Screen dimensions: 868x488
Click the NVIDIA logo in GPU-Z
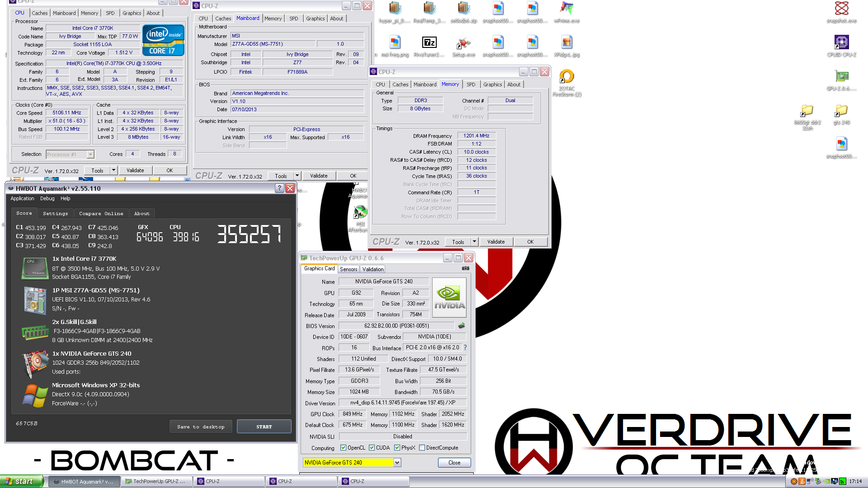point(449,298)
